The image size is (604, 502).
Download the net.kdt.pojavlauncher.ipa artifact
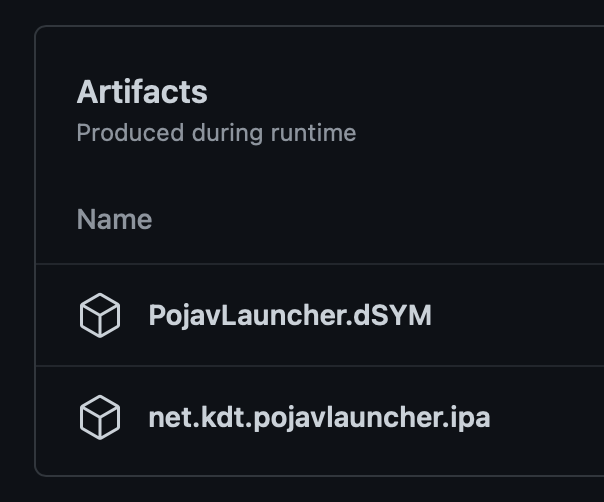click(319, 417)
